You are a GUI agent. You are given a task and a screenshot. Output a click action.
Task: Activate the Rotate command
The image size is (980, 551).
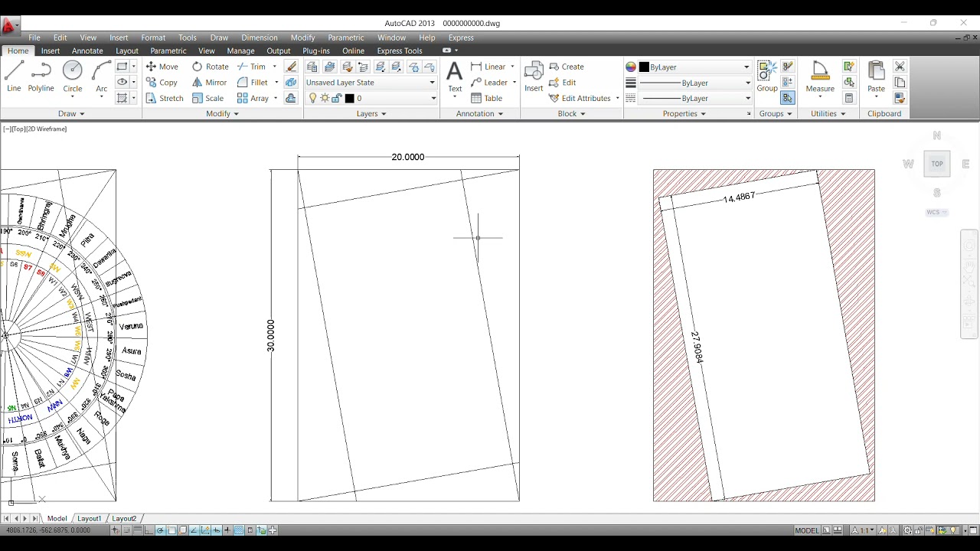tap(211, 67)
